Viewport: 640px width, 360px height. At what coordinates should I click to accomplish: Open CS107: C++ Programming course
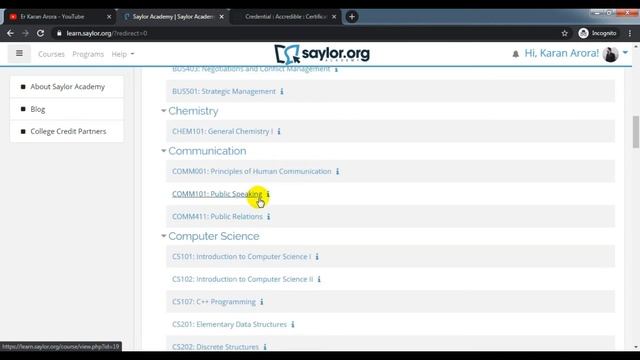click(214, 302)
